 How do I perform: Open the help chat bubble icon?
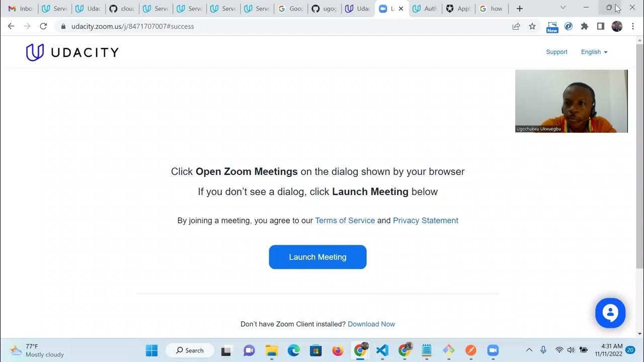point(610,313)
